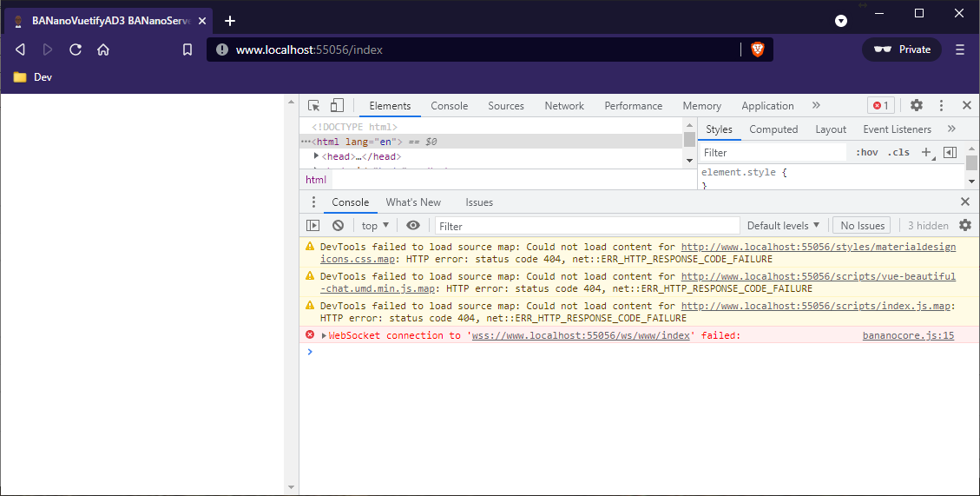The width and height of the screenshot is (980, 496).
Task: Expand the head element node
Action: [x=317, y=156]
